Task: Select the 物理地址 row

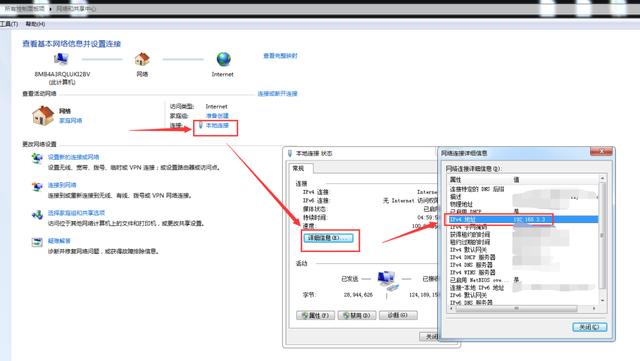Action: click(523, 204)
